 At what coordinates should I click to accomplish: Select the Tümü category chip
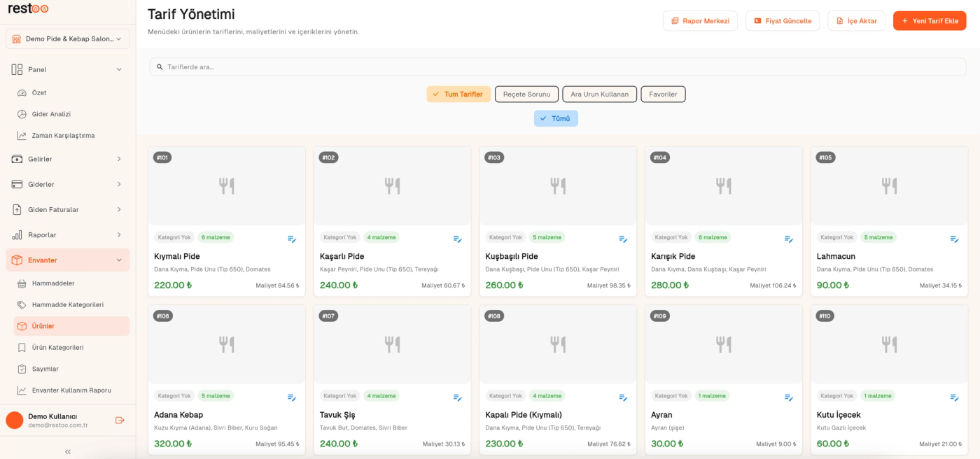click(x=556, y=118)
